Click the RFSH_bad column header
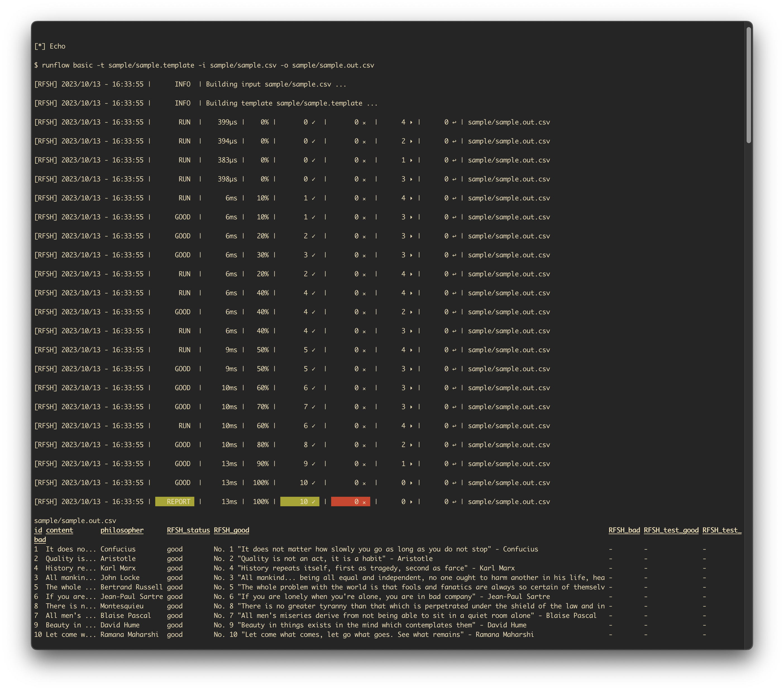This screenshot has height=691, width=784. pos(624,530)
